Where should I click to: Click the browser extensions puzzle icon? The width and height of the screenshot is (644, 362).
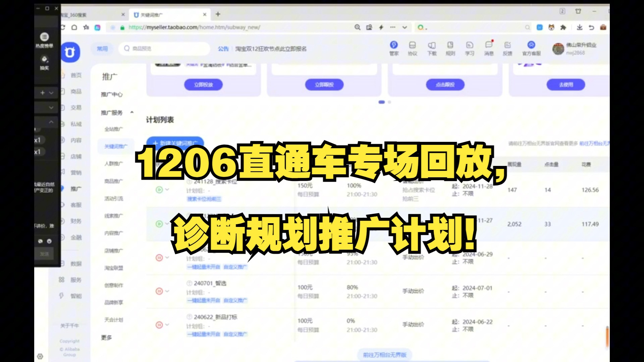coord(563,27)
